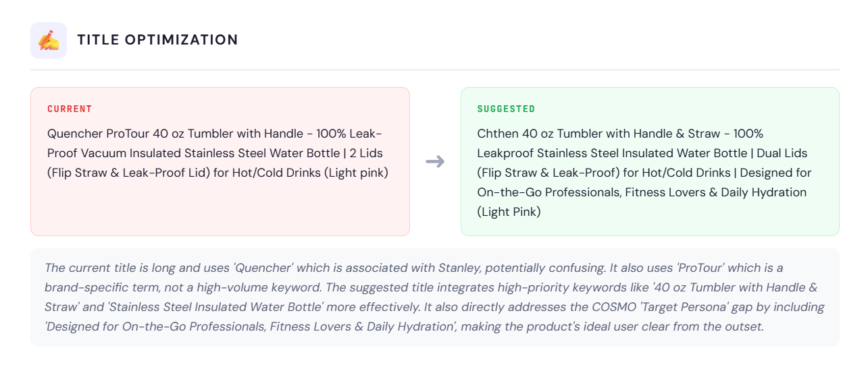Click 'Dual Lids' in the suggested title
The height and width of the screenshot is (367, 868).
pyautogui.click(x=783, y=153)
